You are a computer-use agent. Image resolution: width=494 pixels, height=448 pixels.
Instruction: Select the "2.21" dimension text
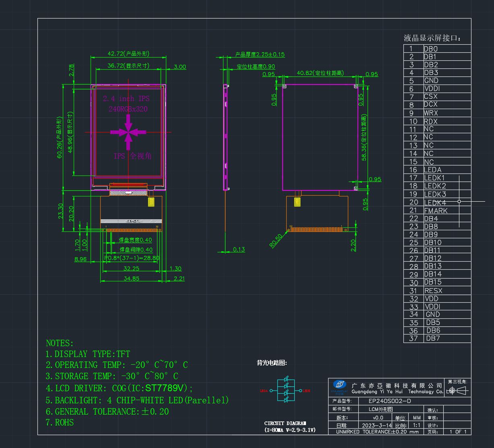click(x=179, y=278)
